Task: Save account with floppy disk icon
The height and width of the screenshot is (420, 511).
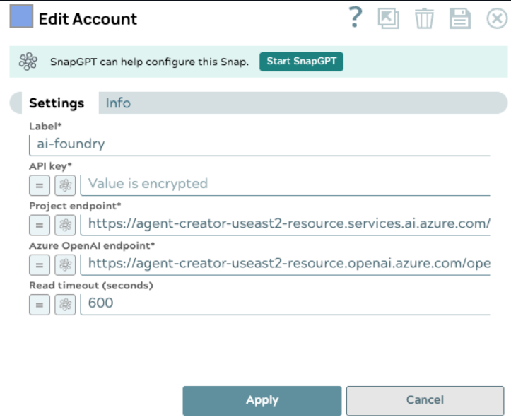Action: [460, 18]
